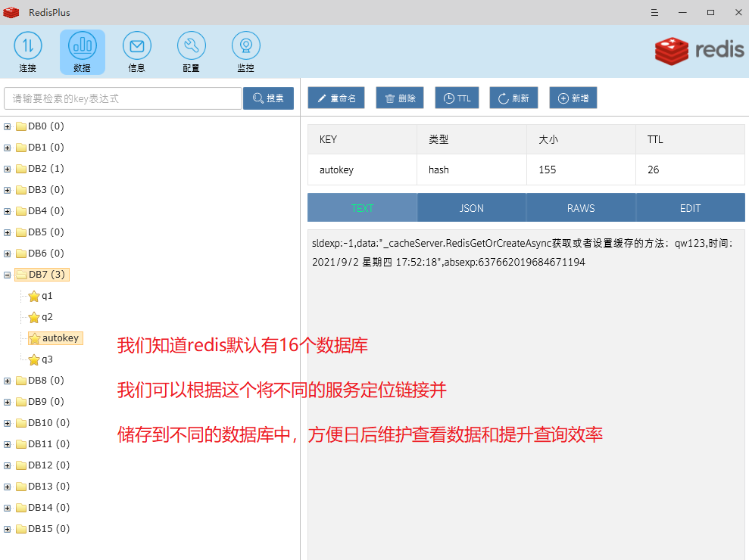Select the DB1 (0) label

(x=46, y=147)
